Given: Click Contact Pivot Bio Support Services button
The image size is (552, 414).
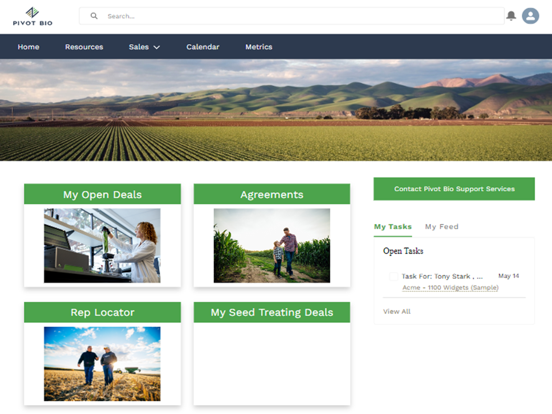Looking at the screenshot, I should pyautogui.click(x=454, y=189).
